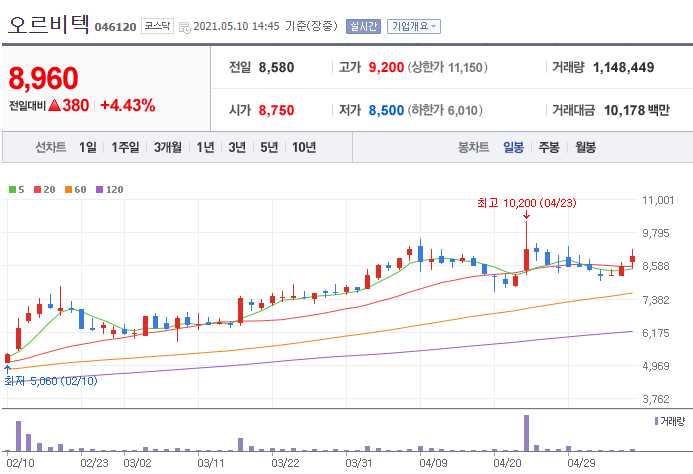Click the tallest volume bar near 04/23

(x=526, y=433)
